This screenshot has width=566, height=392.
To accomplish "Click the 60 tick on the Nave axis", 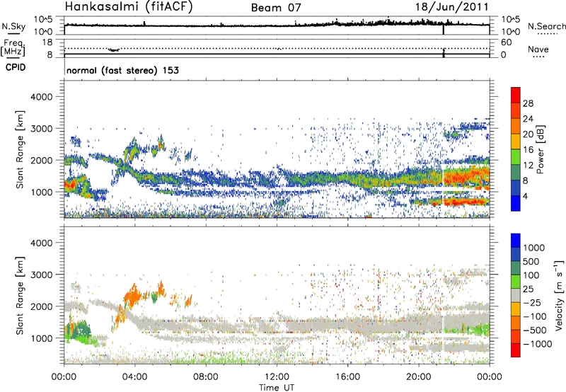I will [506, 42].
